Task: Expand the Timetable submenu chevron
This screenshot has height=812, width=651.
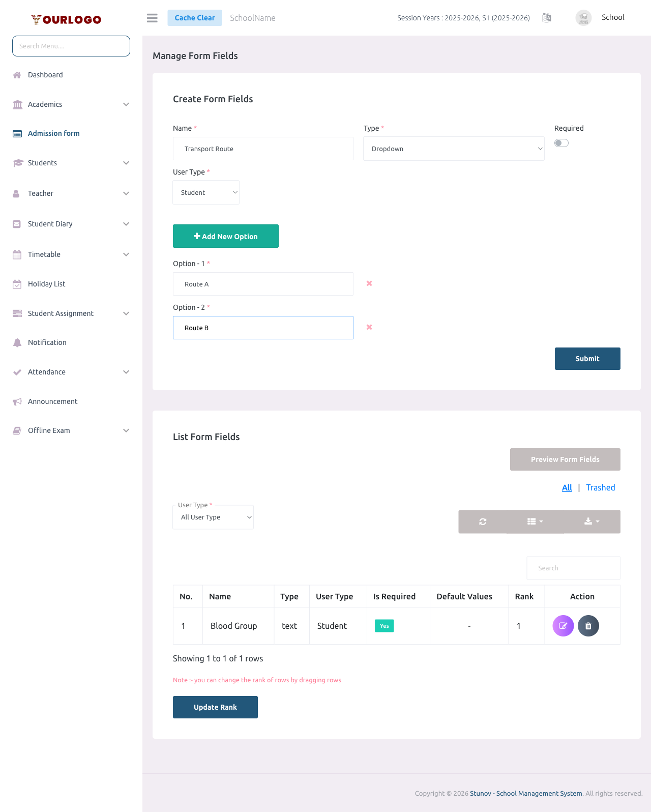Action: pos(126,254)
